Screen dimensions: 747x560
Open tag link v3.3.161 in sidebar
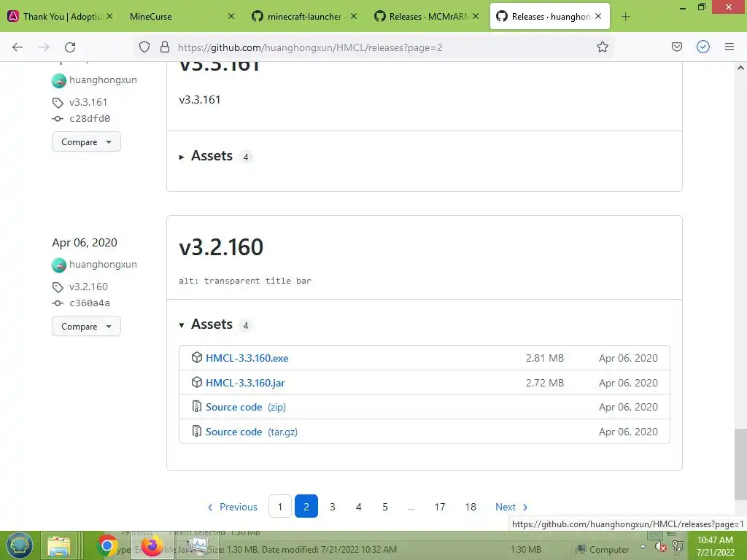88,102
